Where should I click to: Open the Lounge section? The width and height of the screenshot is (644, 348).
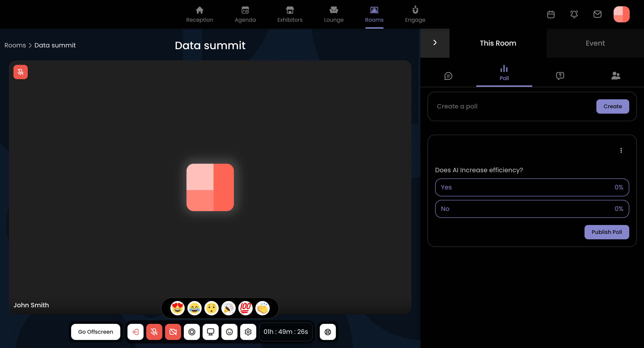pos(334,14)
